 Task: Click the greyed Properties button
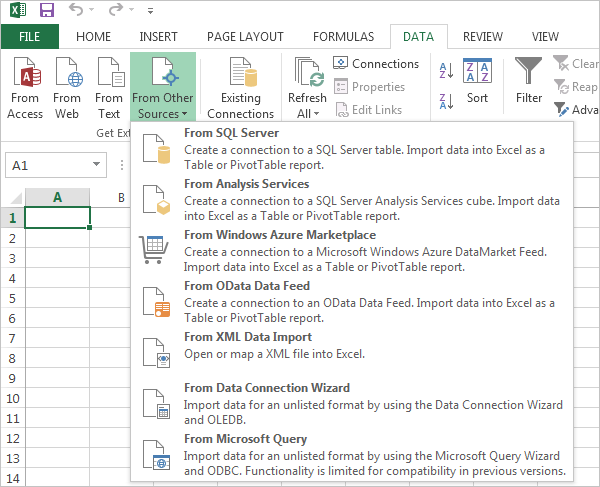click(370, 87)
